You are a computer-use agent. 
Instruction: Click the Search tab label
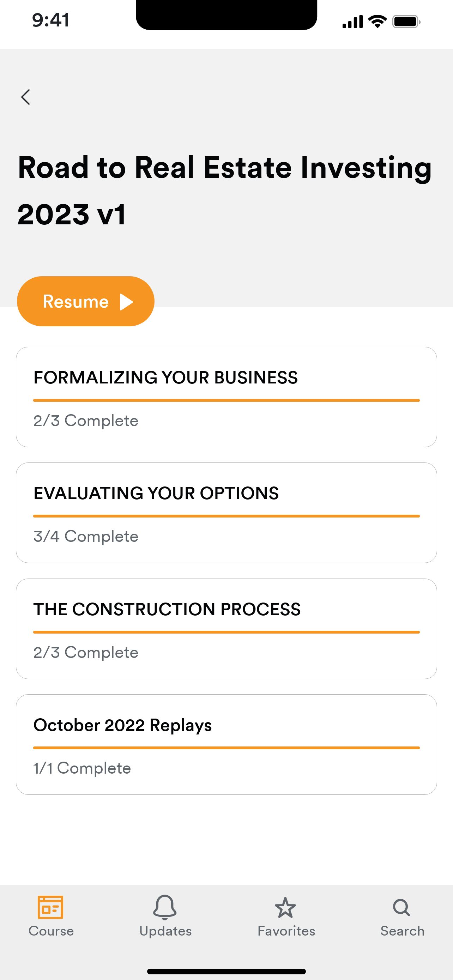coord(403,931)
